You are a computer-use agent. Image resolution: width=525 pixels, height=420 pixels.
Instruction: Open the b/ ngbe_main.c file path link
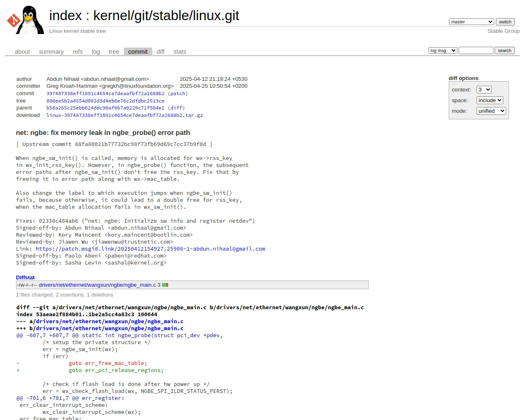click(110, 329)
